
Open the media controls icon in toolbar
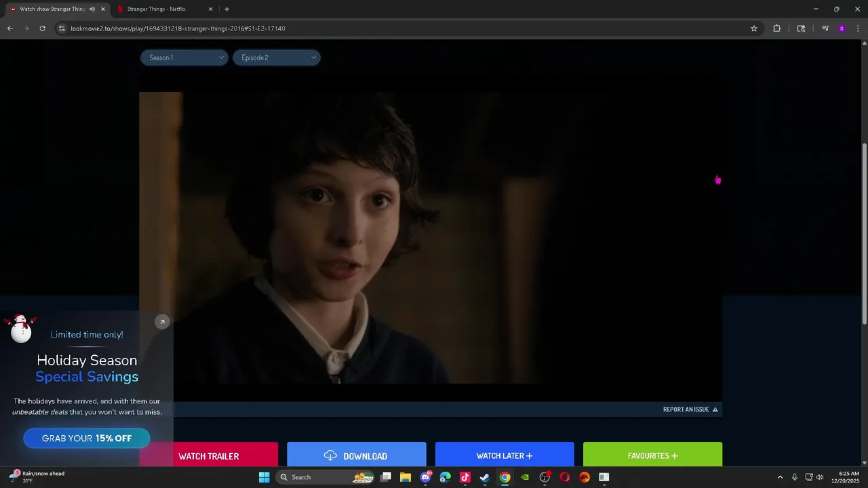825,28
